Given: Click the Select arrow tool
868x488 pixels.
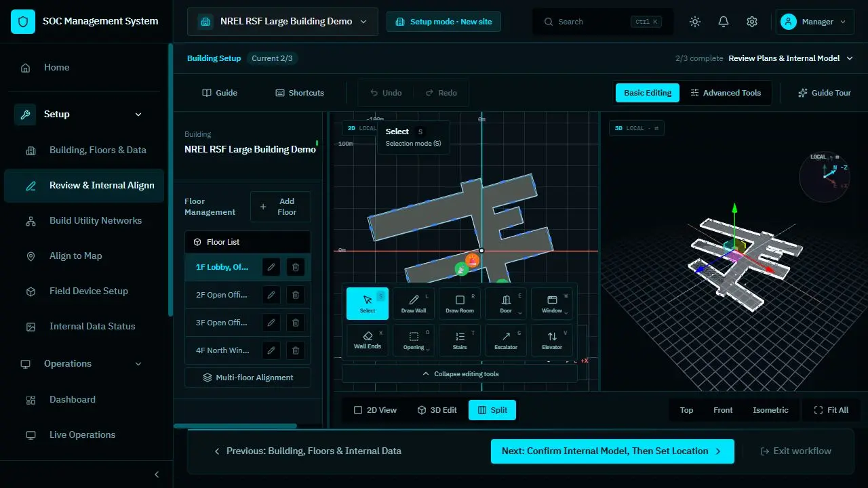Looking at the screenshot, I should [x=368, y=304].
